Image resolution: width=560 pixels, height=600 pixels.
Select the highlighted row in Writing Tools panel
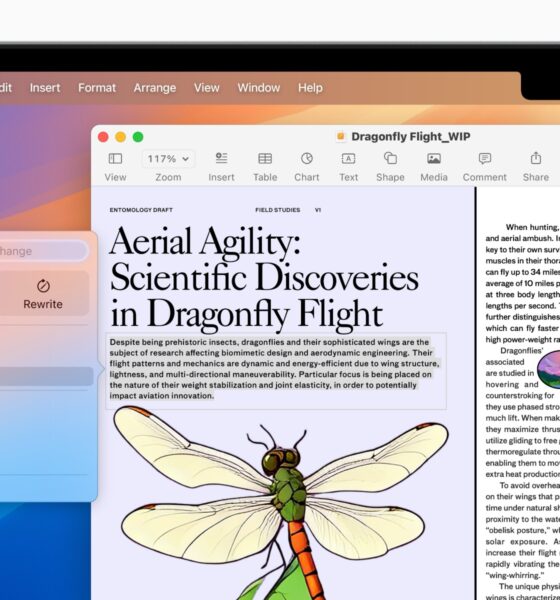click(x=46, y=376)
